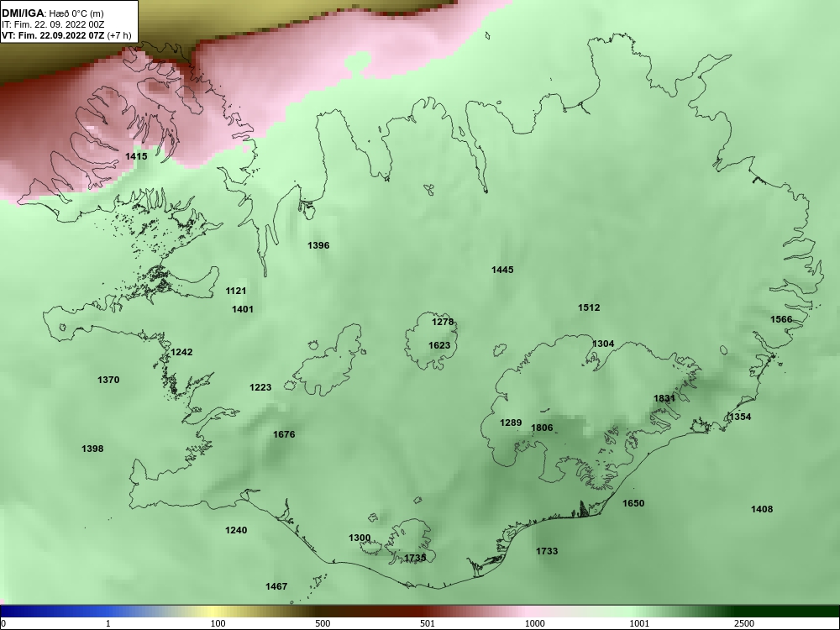
Task: Click the '1000' label on the color scale
Action: pyautogui.click(x=534, y=623)
